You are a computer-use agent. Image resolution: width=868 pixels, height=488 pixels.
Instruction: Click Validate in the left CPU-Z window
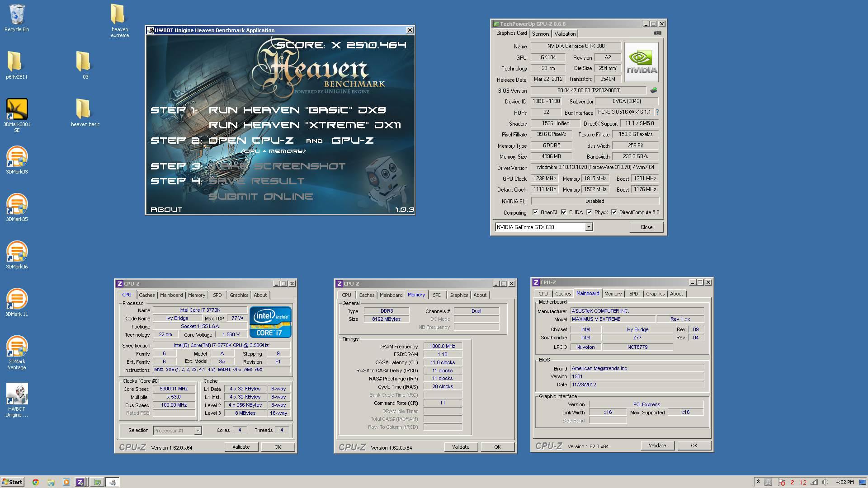click(241, 447)
